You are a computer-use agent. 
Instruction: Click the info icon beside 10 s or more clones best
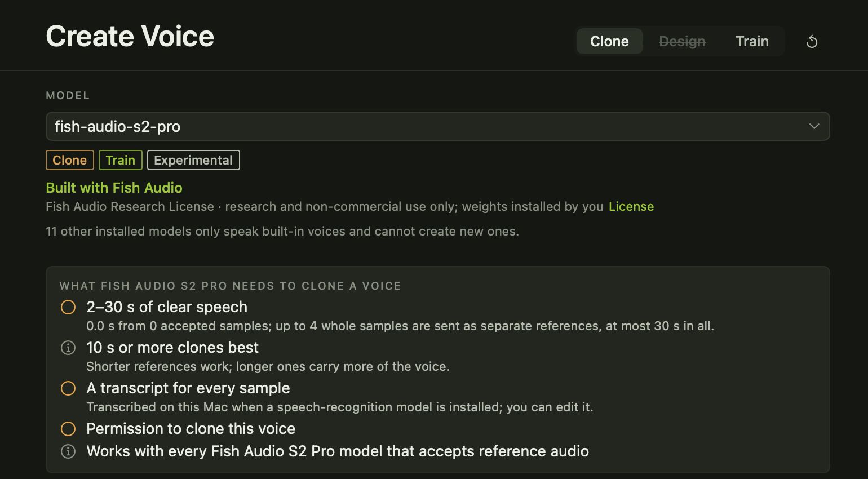[68, 348]
